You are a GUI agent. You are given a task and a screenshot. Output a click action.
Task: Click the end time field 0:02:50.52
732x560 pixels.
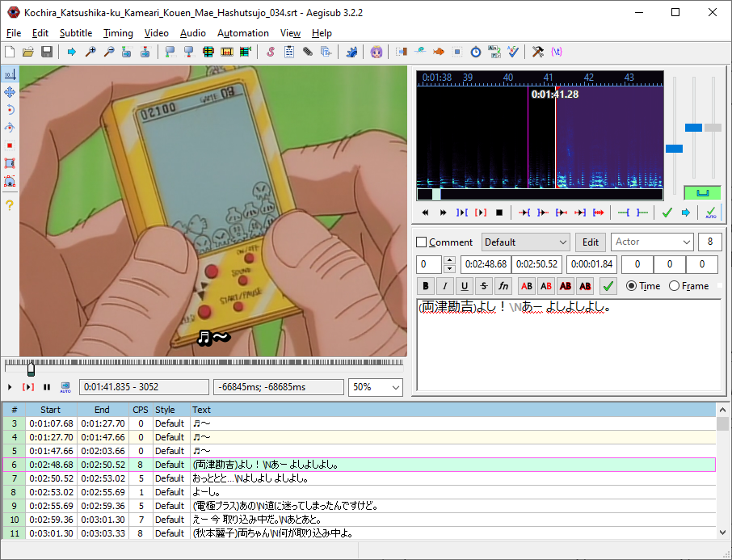click(536, 264)
